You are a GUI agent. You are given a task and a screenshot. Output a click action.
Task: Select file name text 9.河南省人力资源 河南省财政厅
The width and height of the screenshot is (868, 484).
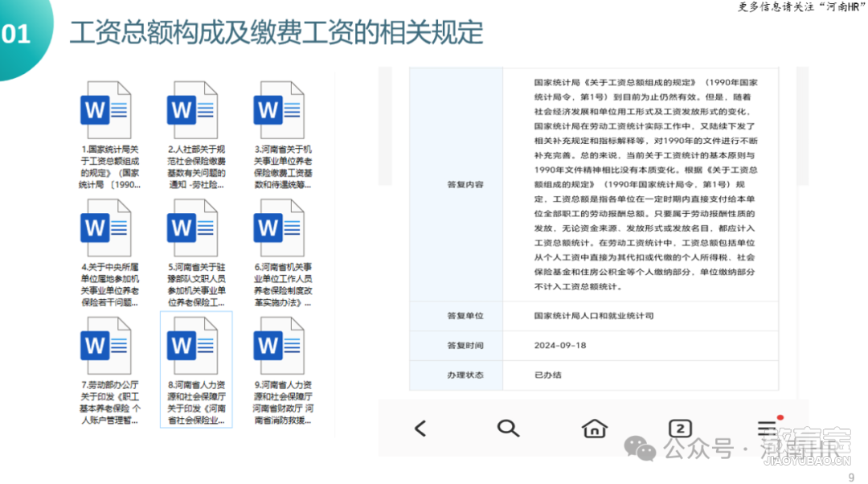283,403
